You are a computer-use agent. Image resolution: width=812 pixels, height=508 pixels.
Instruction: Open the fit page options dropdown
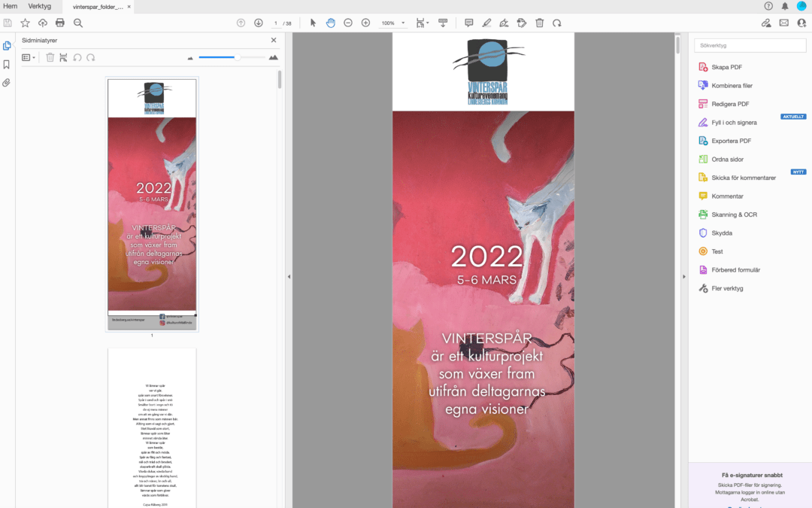(x=423, y=23)
